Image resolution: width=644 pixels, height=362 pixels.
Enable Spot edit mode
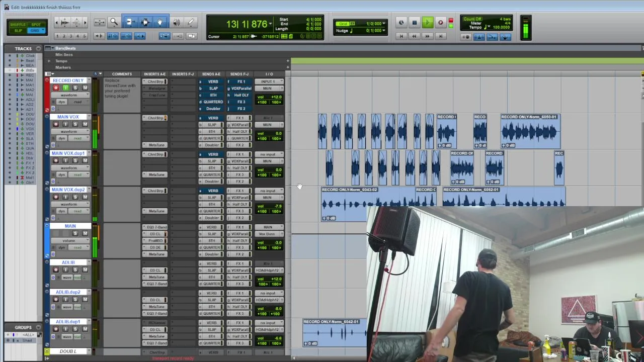click(36, 25)
